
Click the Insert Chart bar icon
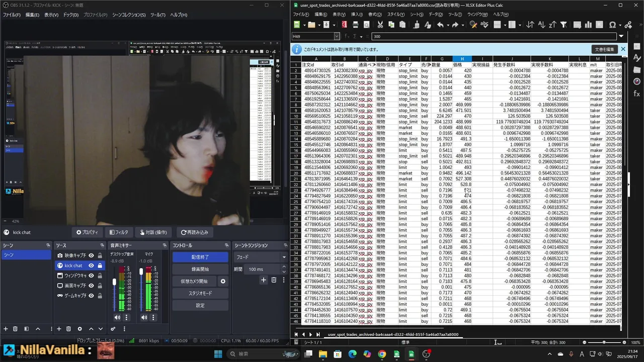click(x=588, y=25)
